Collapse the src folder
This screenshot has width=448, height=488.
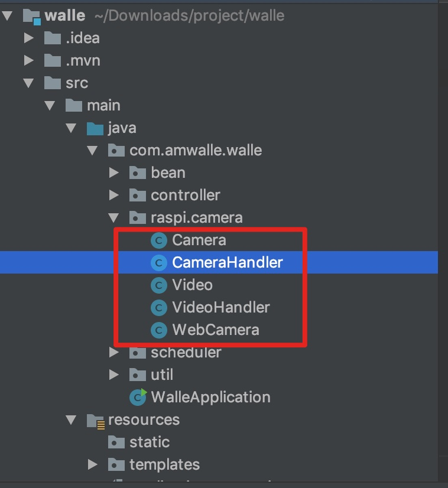[x=28, y=83]
